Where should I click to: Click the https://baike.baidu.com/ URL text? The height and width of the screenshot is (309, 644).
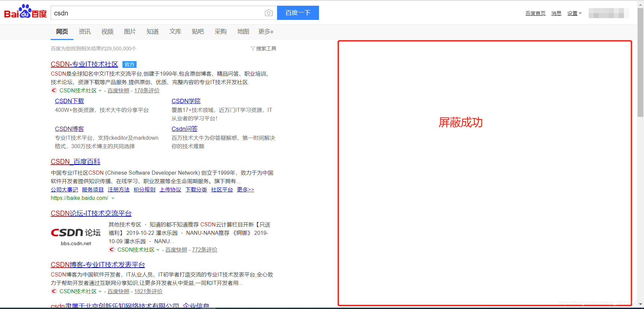tap(79, 198)
